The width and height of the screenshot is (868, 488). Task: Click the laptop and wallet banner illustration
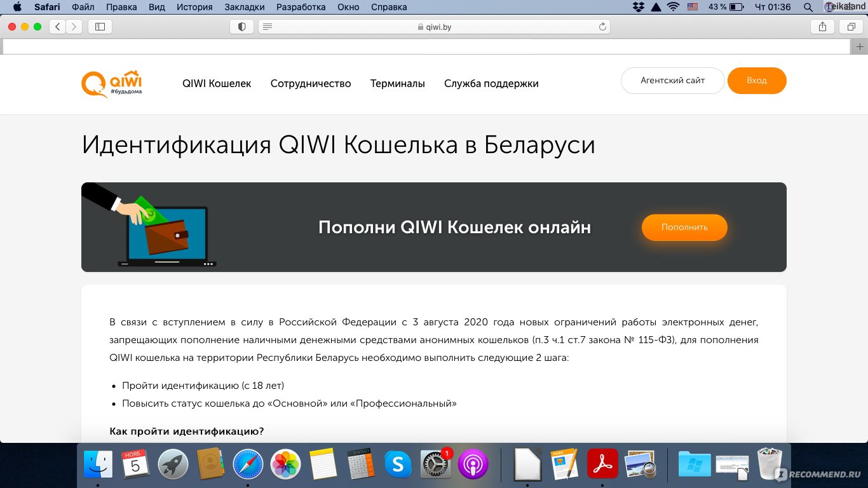pos(149,225)
